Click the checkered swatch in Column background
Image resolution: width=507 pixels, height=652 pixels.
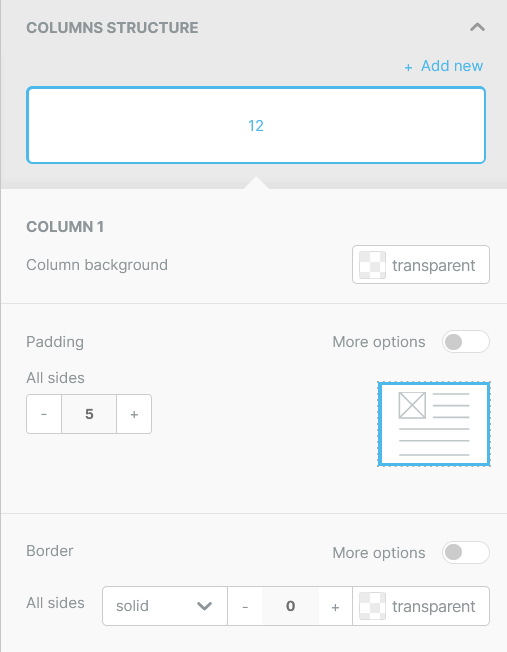point(372,265)
